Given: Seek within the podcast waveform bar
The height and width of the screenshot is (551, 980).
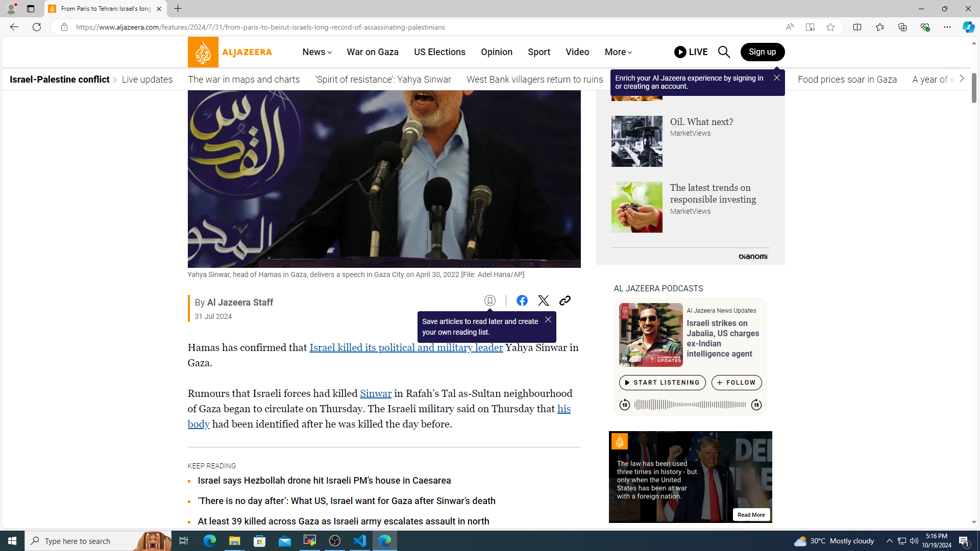Looking at the screenshot, I should click(690, 405).
